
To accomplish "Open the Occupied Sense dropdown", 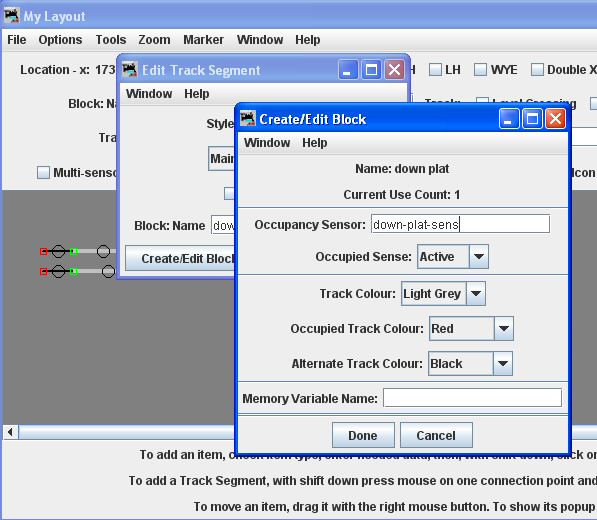I will (453, 257).
